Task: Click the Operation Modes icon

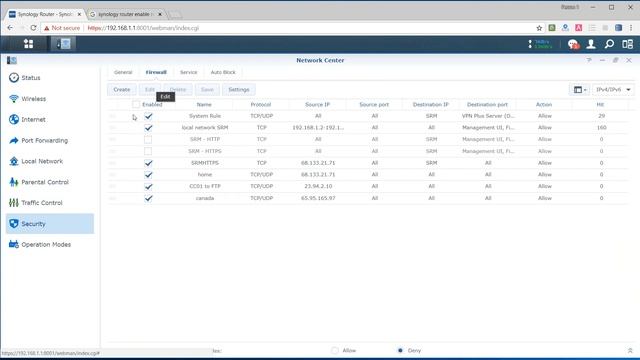Action: click(x=14, y=244)
